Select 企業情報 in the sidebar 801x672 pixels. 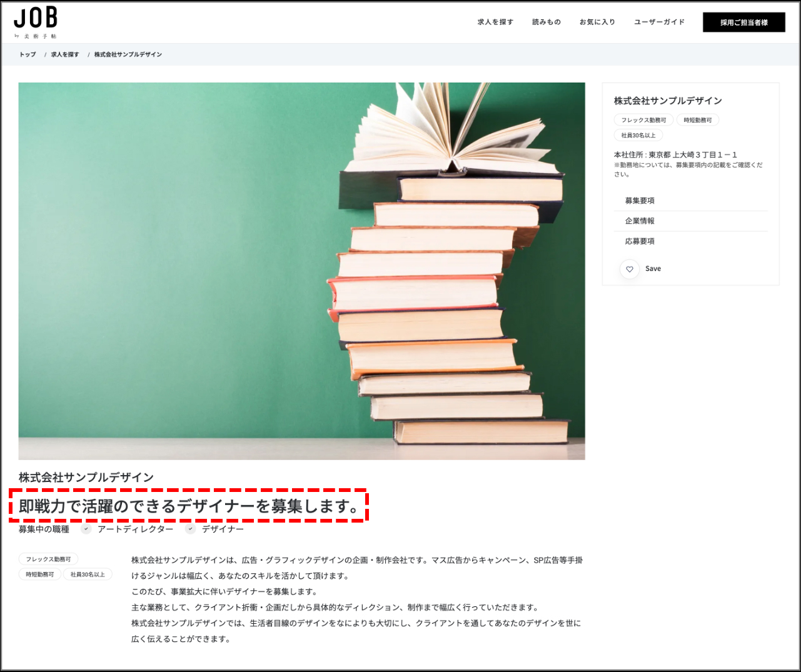coord(640,221)
